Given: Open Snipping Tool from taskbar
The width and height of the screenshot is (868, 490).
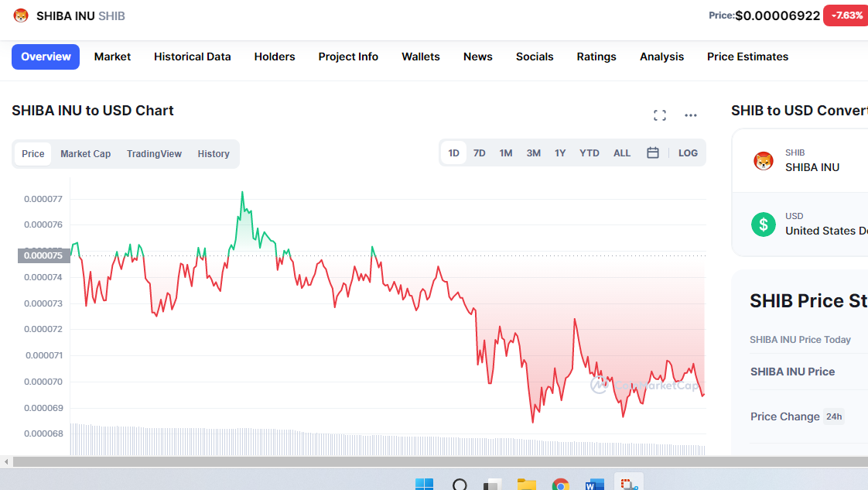Looking at the screenshot, I should [629, 483].
